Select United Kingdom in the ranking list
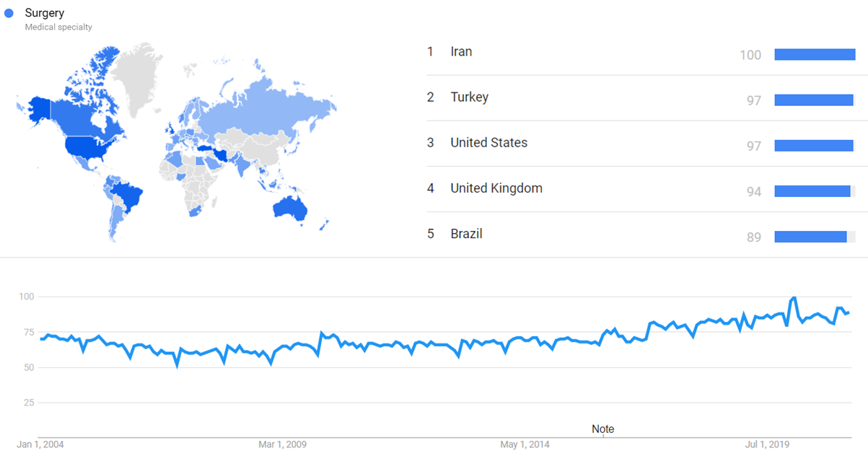The image size is (868, 469). click(x=496, y=188)
